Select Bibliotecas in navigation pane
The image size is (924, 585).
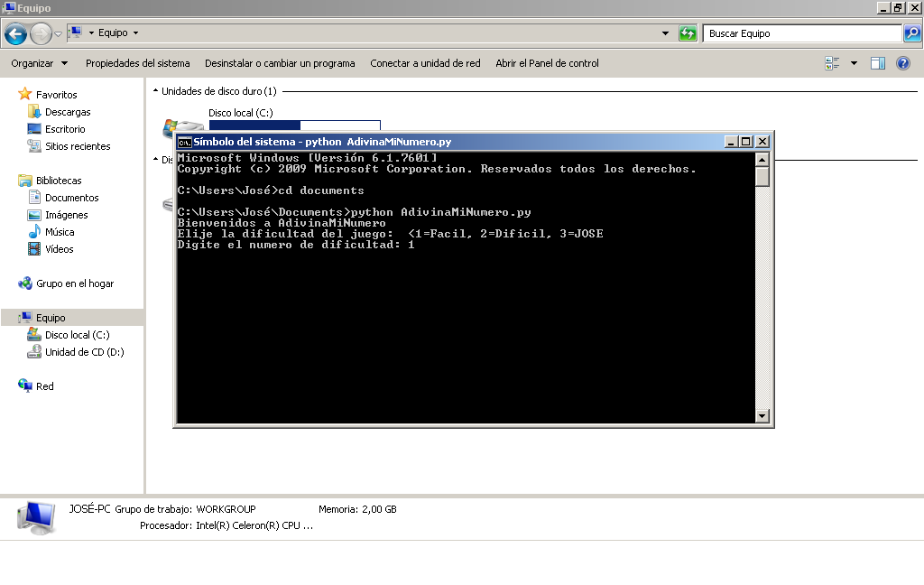click(x=59, y=180)
